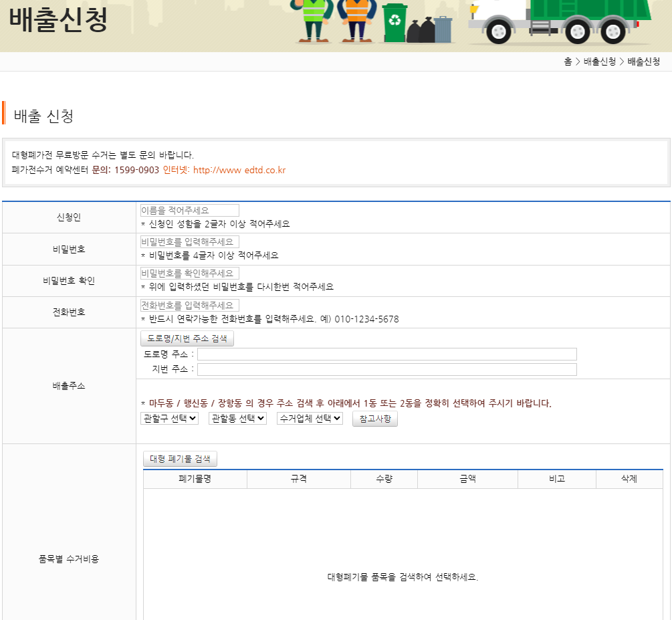Open the 수거업체 선택 dropdown
The image size is (672, 620).
pyautogui.click(x=308, y=419)
